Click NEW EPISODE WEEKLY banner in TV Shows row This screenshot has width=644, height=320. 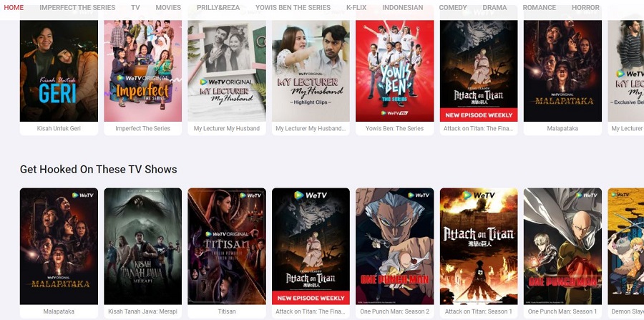[311, 298]
